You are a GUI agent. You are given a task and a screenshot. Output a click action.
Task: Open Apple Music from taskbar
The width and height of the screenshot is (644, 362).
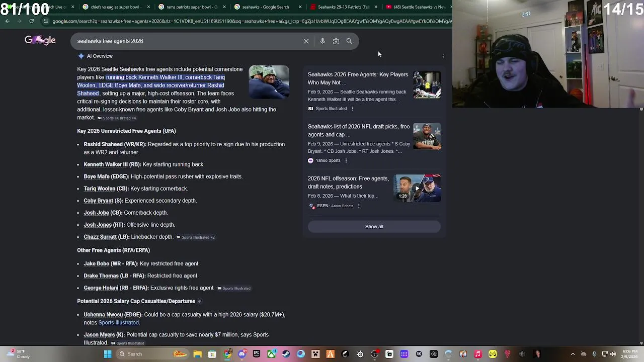coord(478,354)
